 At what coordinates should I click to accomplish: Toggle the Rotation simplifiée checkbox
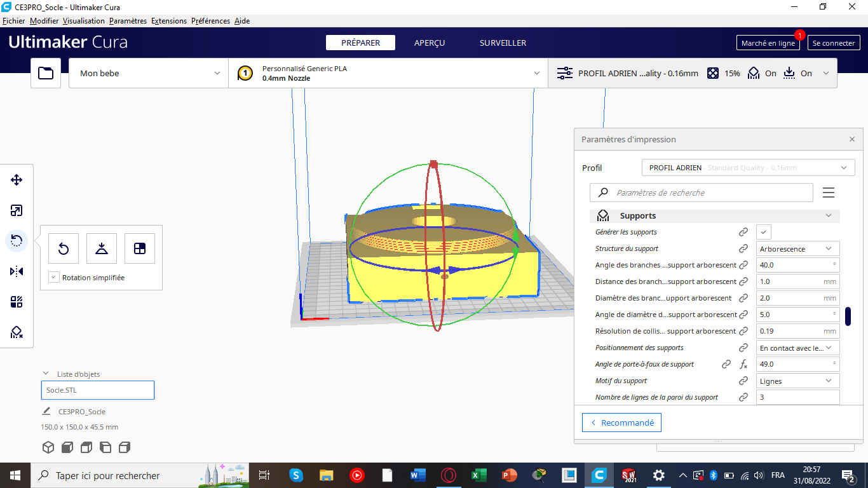tap(54, 277)
